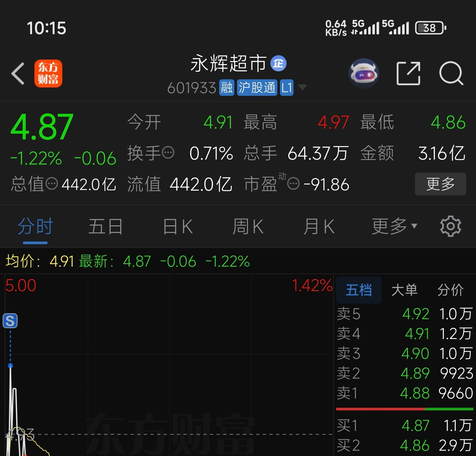Tap the change percentage -1.22% under price
Viewport: 476px width, 456px height.
pyautogui.click(x=36, y=158)
